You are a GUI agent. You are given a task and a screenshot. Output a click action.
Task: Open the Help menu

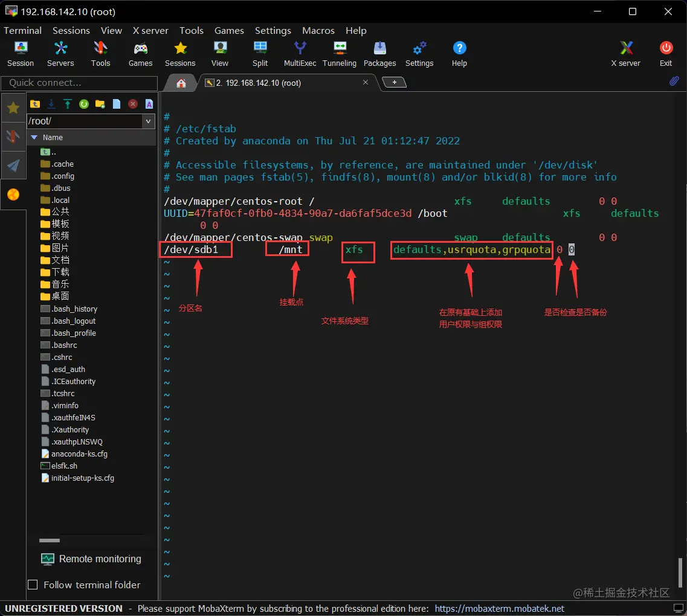point(356,31)
